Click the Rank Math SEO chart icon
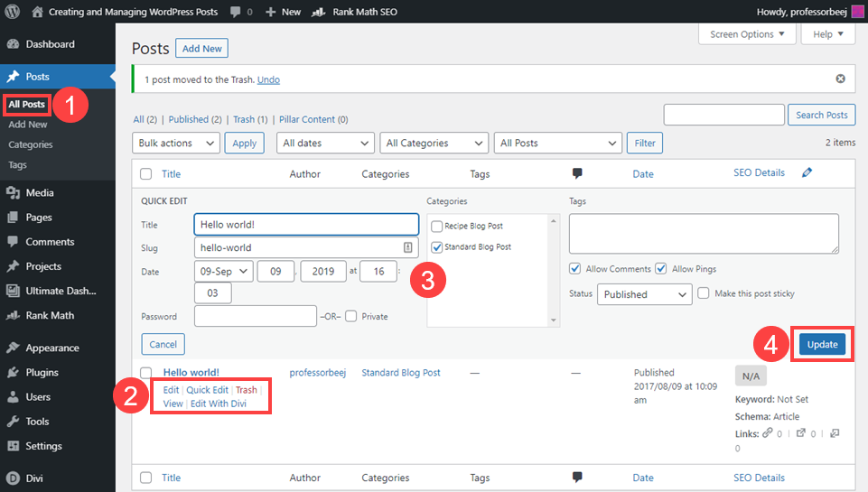This screenshot has height=492, width=868. tap(318, 12)
